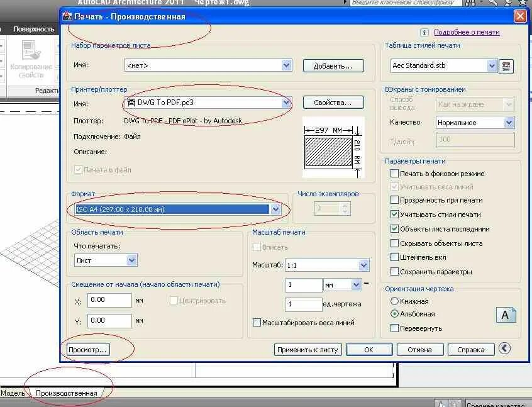Image resolution: width=532 pixels, height=407 pixels.
Task: Click Применить к листу button
Action: 308,350
